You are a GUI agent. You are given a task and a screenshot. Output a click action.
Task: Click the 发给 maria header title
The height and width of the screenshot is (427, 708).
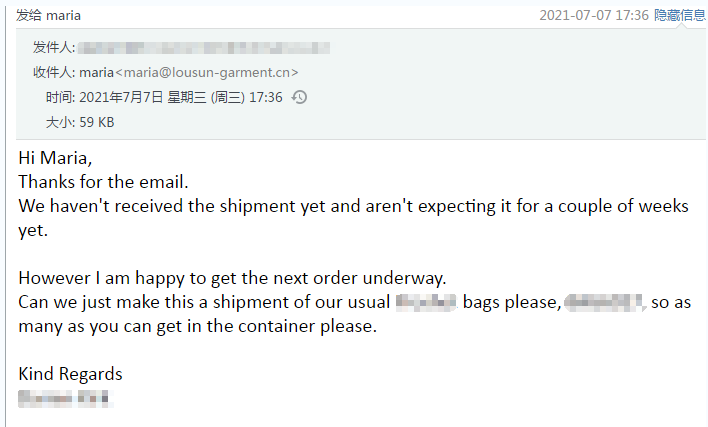pyautogui.click(x=48, y=15)
